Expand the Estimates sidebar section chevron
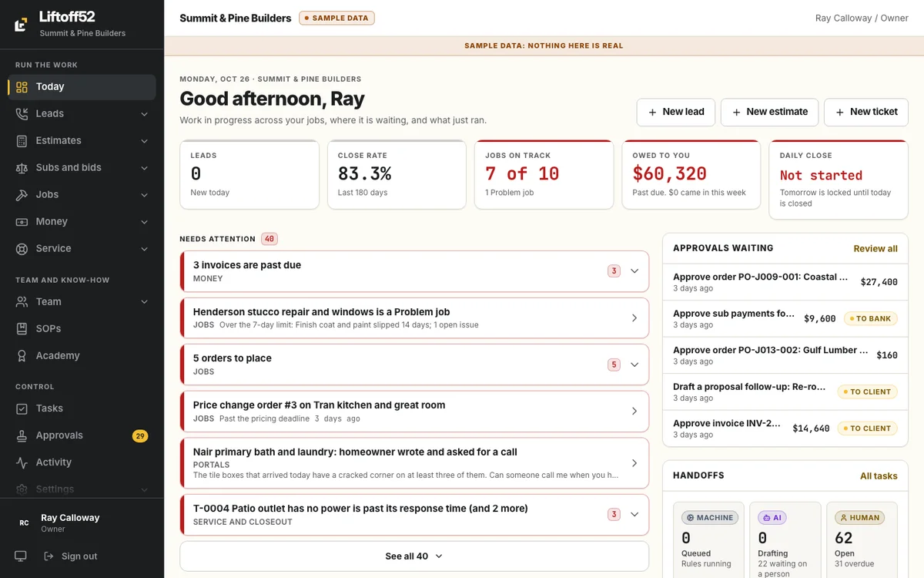The image size is (924, 578). pos(144,141)
